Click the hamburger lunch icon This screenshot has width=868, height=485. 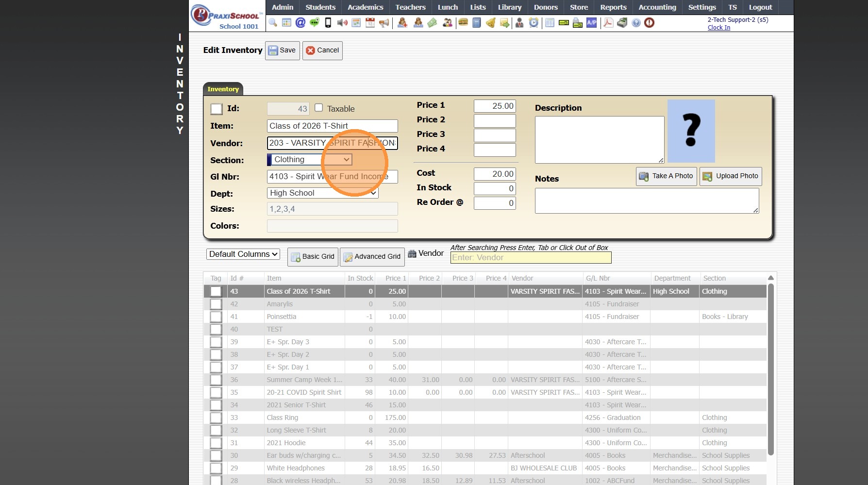[463, 23]
